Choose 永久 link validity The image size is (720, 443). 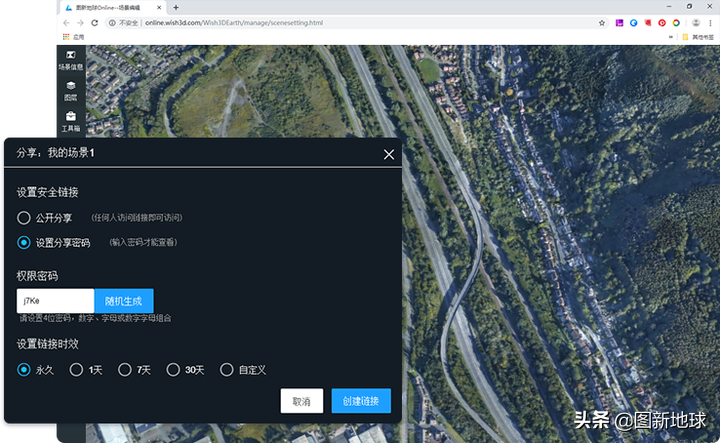pyautogui.click(x=23, y=370)
